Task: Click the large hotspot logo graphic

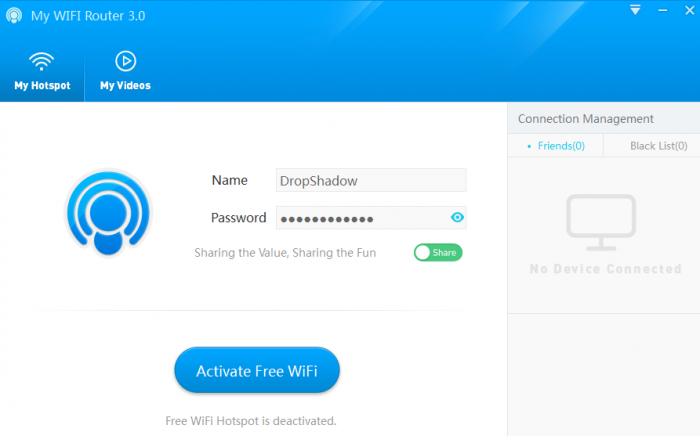Action: (108, 212)
